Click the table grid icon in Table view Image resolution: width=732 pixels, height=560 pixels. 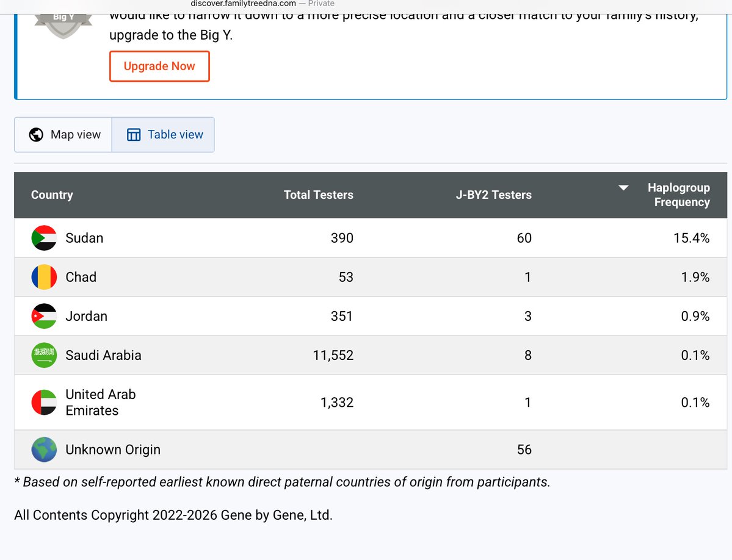coord(134,135)
